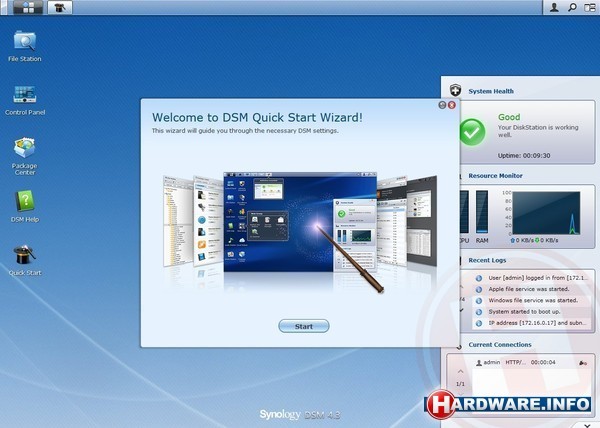Click the wizard preview illustration

[300, 233]
